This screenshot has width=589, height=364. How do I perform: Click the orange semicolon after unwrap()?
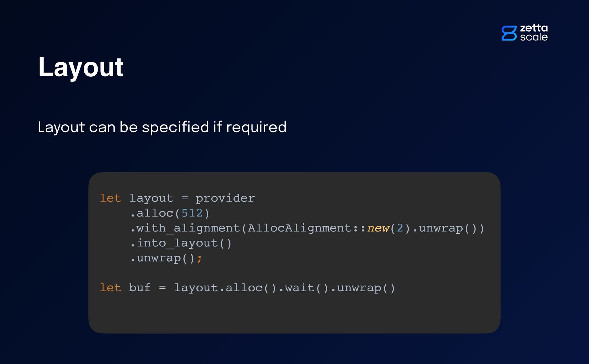tap(199, 259)
